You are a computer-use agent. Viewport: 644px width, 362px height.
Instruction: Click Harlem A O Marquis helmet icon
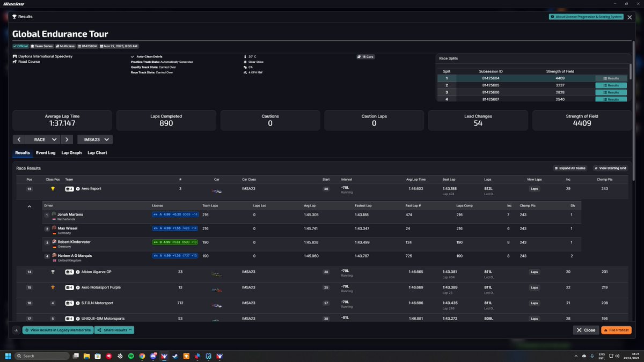54,256
